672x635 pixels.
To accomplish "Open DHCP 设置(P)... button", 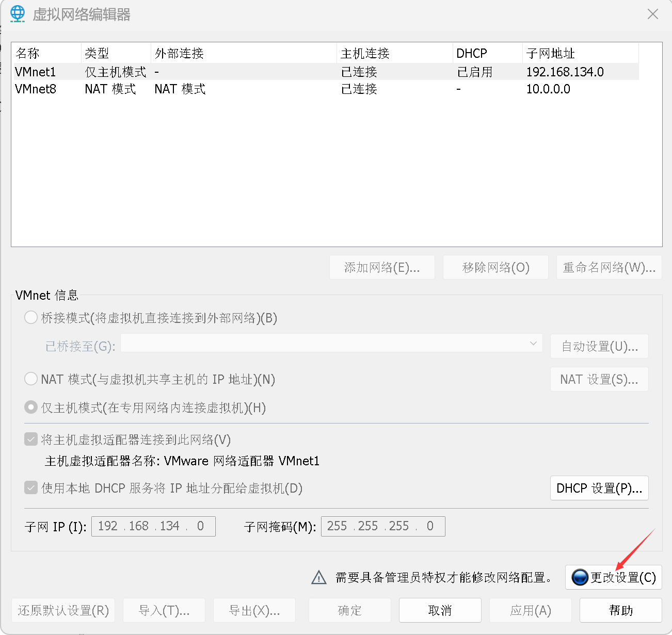I will 599,488.
